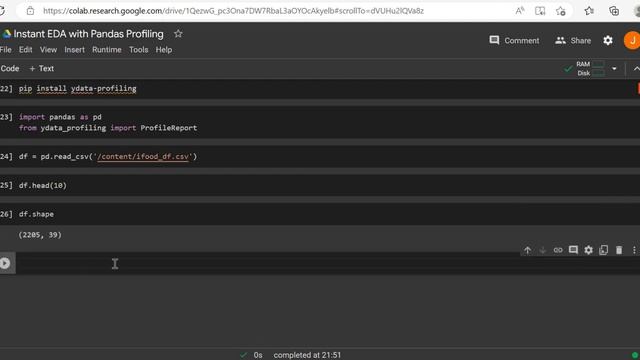Star the Instant EDA notebook

[x=178, y=34]
